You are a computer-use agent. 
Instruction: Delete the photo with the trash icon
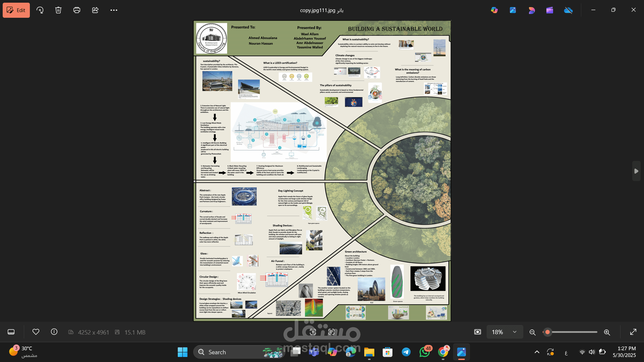pos(58,10)
